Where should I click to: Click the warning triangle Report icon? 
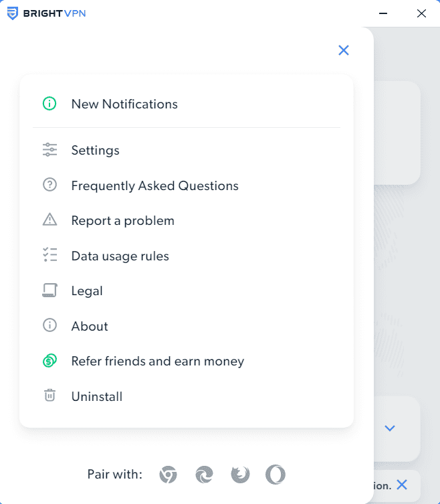pos(49,220)
